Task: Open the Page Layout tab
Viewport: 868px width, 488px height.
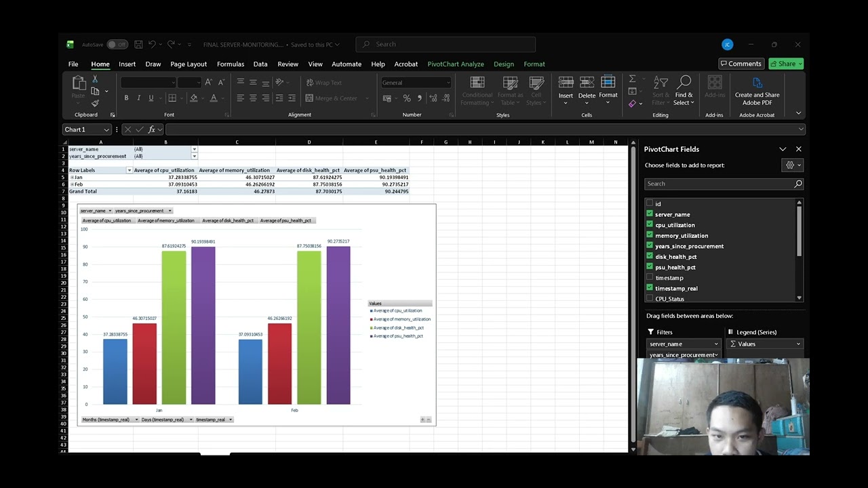Action: [x=189, y=64]
